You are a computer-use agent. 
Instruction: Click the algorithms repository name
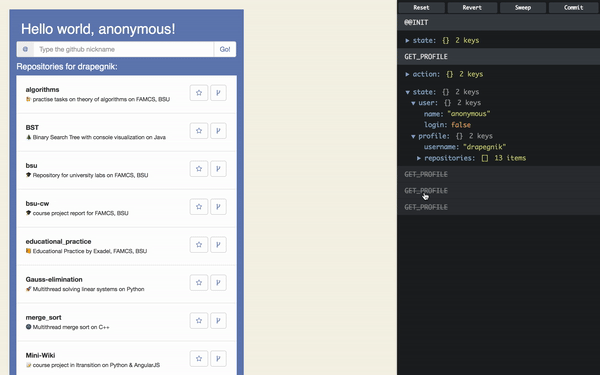click(x=42, y=90)
